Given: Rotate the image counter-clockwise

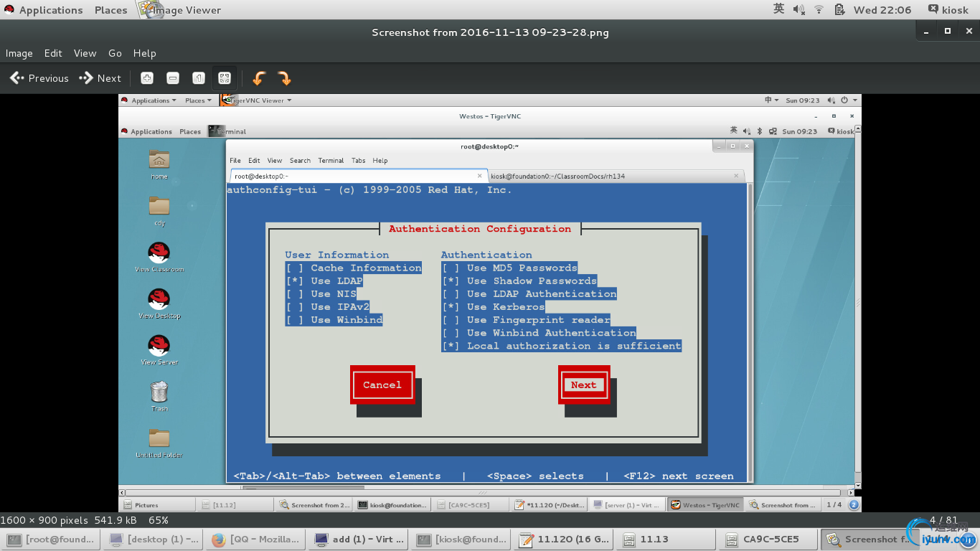Looking at the screenshot, I should (259, 78).
